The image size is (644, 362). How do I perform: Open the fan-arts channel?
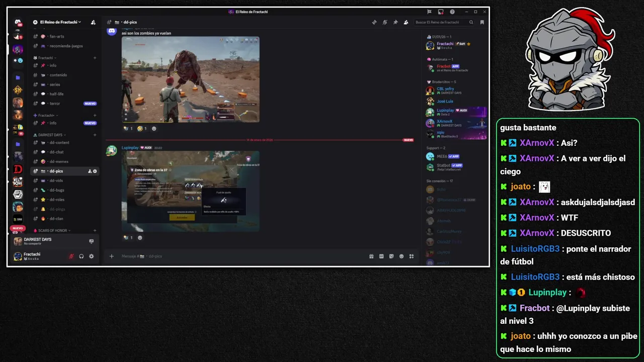pyautogui.click(x=64, y=36)
